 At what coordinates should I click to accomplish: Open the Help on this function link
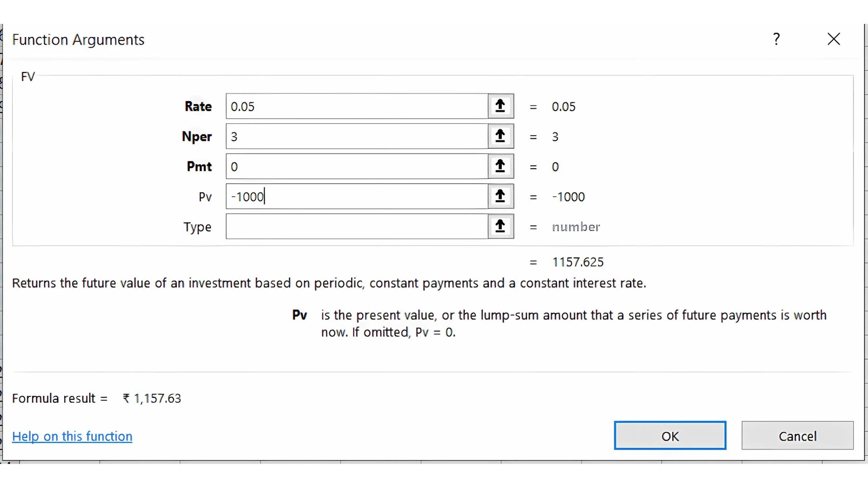pos(72,436)
